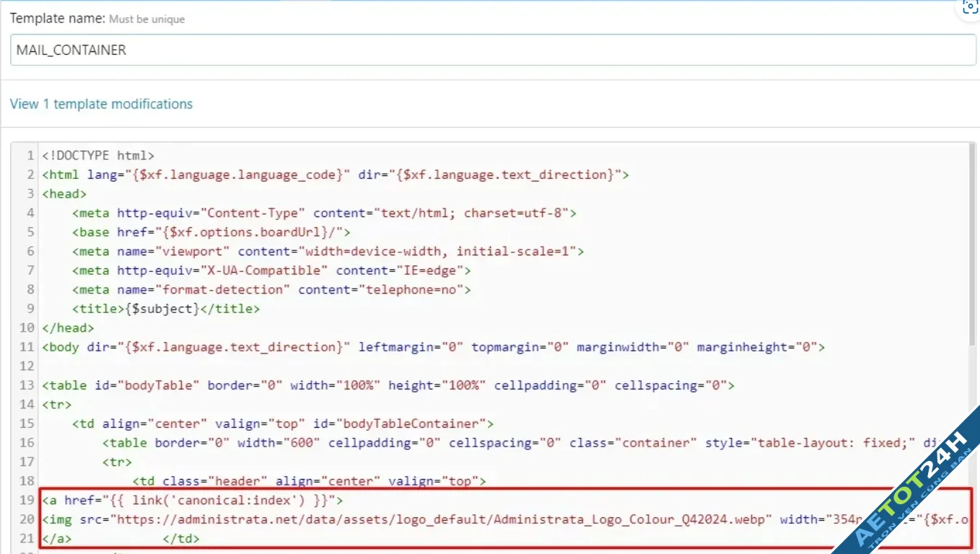Click the format-detection meta tag line
The image size is (980, 554).
tap(271, 289)
